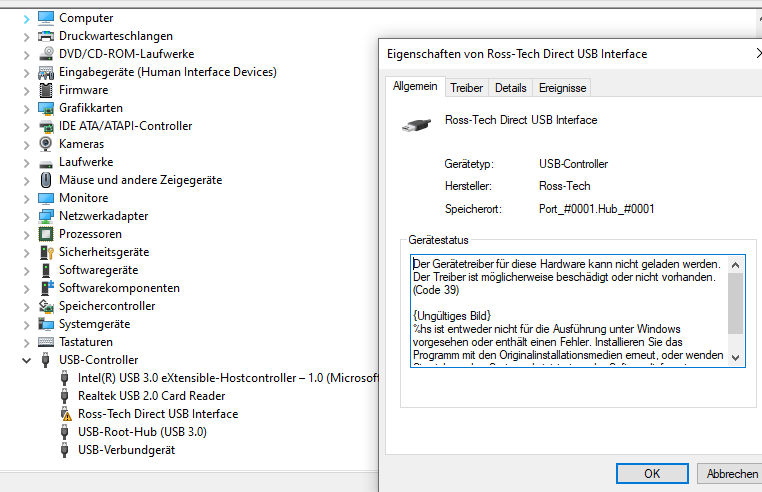Select the Softwarekomponenten label
This screenshot has width=762, height=492.
(x=119, y=288)
